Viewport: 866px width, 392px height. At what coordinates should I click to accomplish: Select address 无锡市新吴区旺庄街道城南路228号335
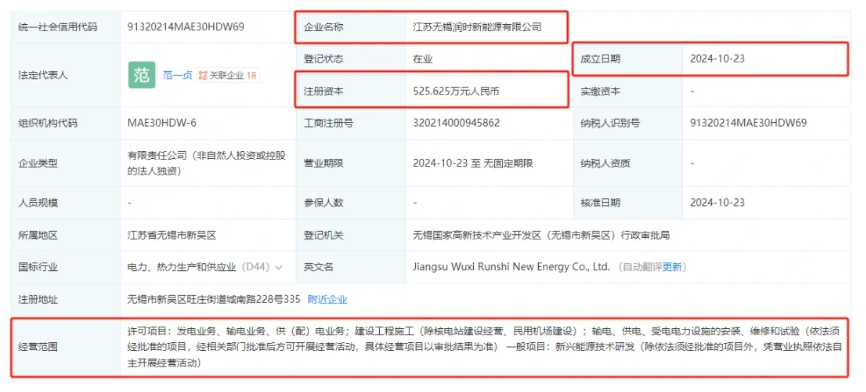[x=214, y=300]
